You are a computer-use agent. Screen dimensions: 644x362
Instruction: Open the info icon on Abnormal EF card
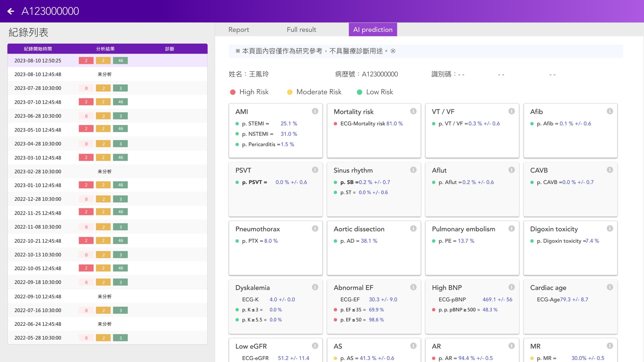click(413, 287)
